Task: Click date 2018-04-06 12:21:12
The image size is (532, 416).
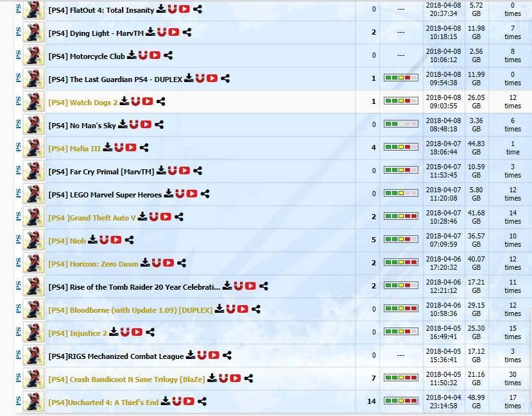Action: pos(443,287)
